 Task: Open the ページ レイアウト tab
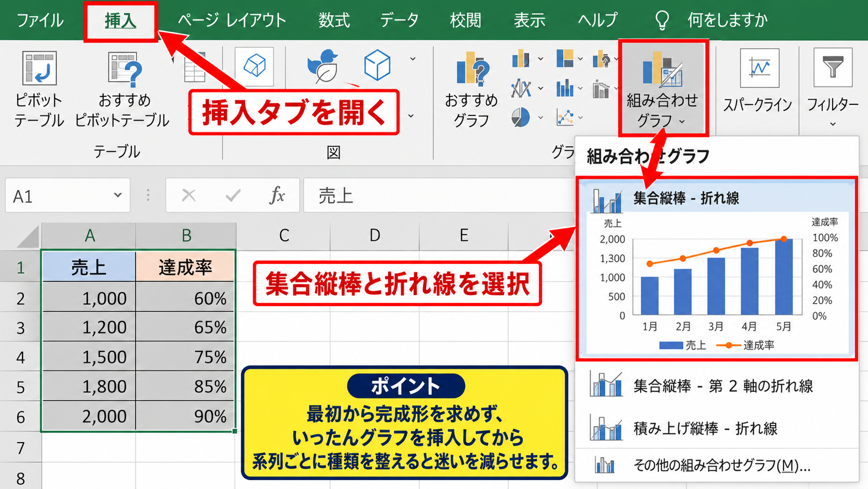click(x=232, y=20)
